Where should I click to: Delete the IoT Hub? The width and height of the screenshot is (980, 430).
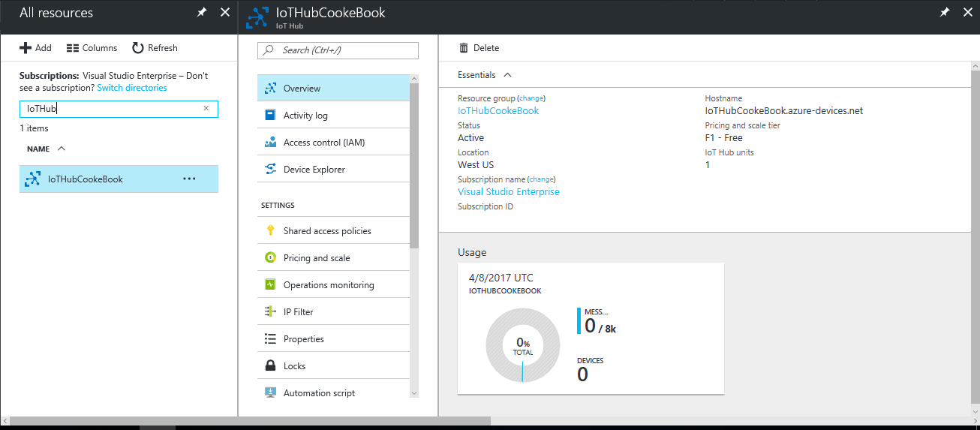click(479, 48)
